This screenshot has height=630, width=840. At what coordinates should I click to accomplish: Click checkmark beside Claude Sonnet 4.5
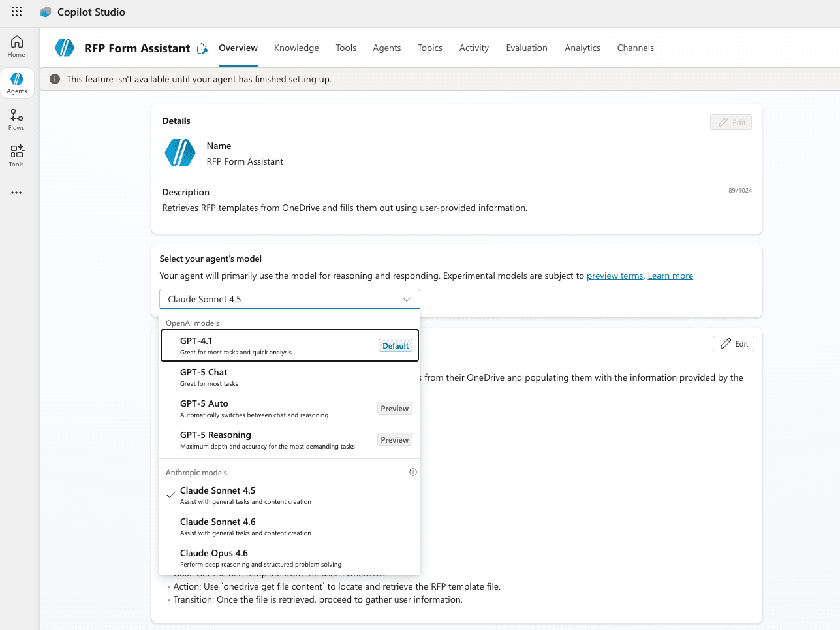click(x=170, y=495)
